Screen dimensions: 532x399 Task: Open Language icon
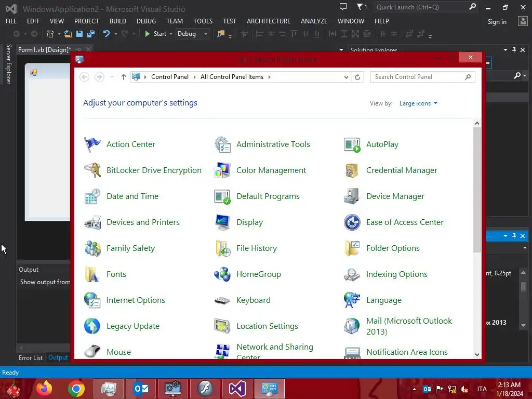(x=352, y=300)
